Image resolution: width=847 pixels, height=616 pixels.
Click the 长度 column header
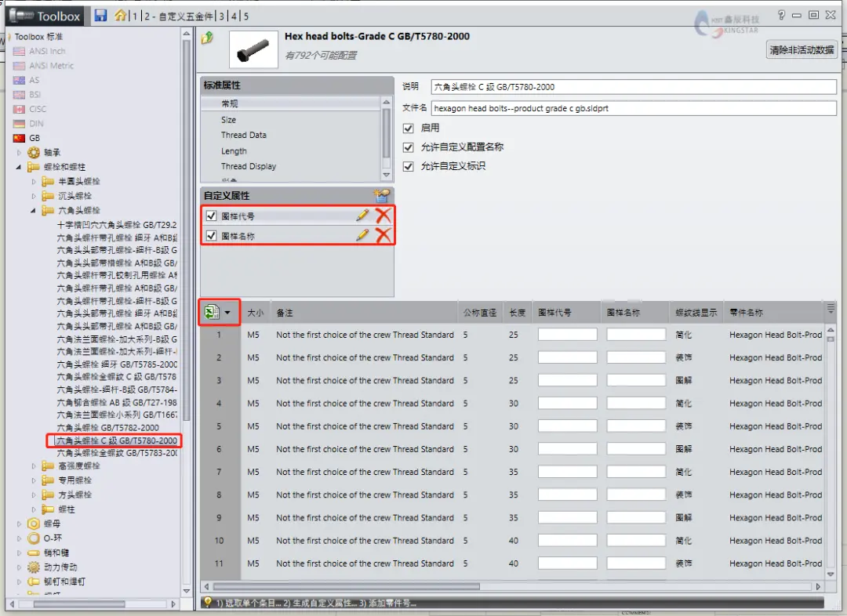pos(517,313)
